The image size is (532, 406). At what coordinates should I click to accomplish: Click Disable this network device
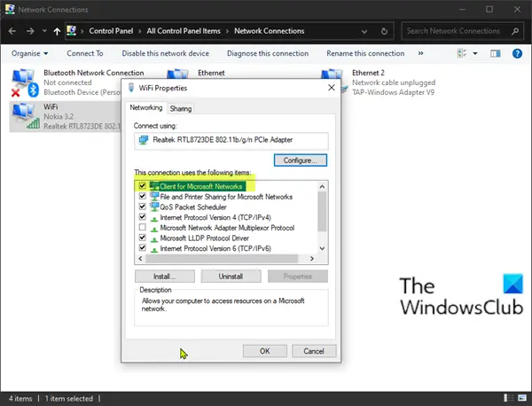(165, 53)
